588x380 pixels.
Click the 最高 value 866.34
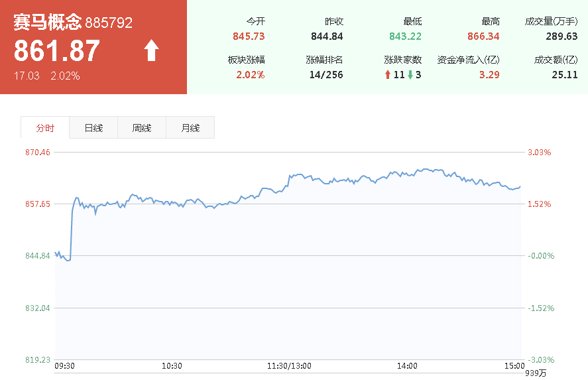484,36
